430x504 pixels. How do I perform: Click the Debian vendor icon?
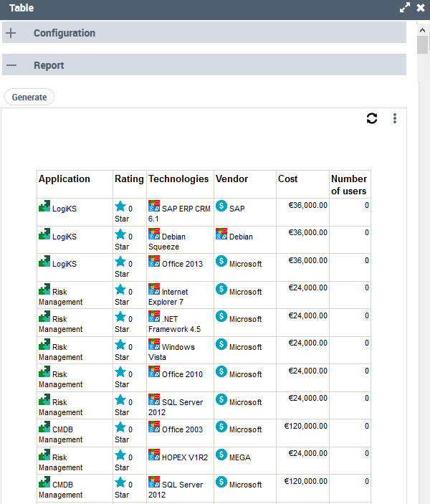point(221,234)
